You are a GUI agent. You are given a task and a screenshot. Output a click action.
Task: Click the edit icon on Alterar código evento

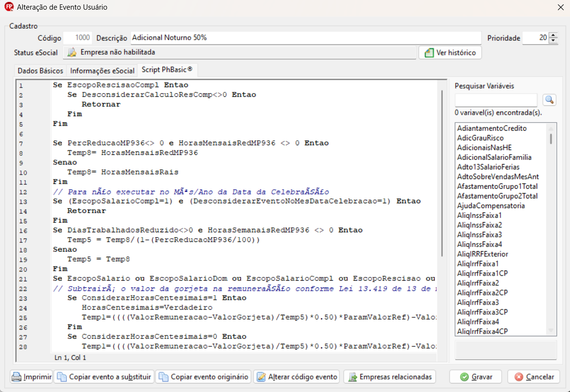pos(262,377)
